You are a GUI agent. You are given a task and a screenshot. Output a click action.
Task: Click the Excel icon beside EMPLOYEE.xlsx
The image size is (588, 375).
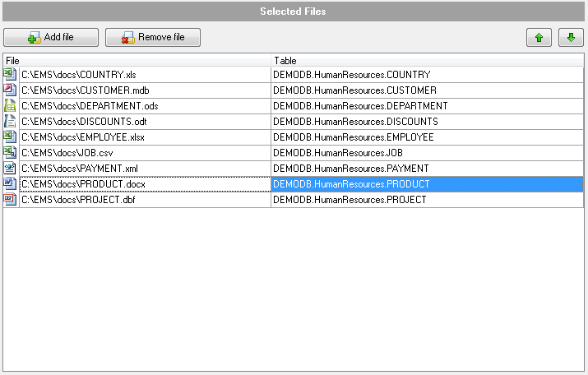[10, 137]
